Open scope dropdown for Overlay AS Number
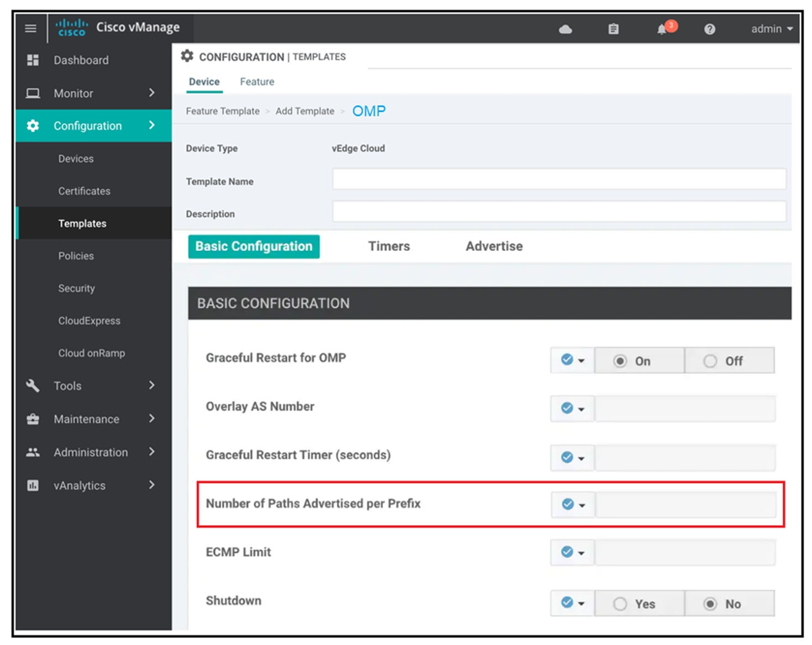The image size is (812, 645). [572, 409]
